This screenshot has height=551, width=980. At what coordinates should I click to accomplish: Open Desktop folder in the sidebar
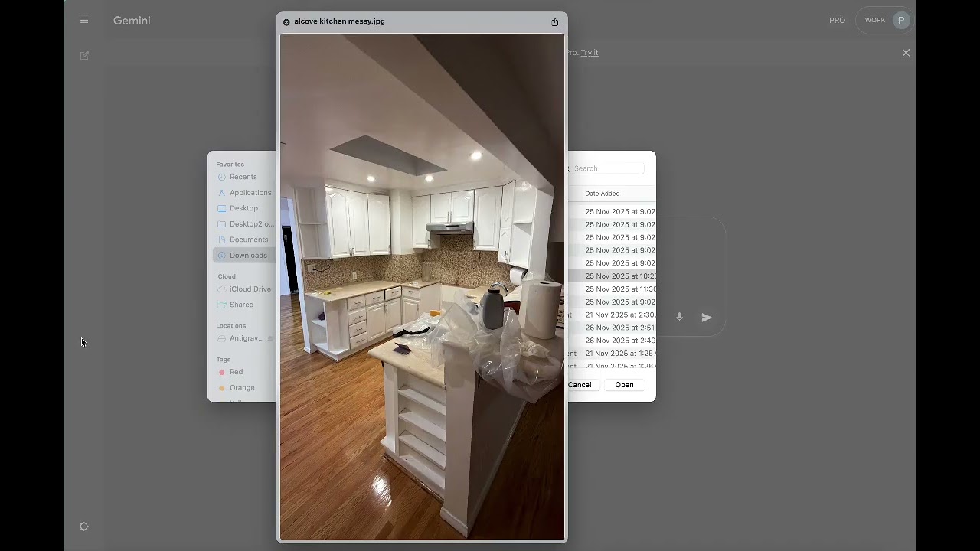pyautogui.click(x=243, y=208)
